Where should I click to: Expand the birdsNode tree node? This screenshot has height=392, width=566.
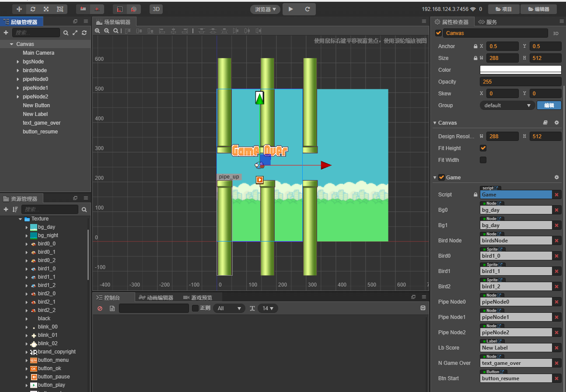(x=17, y=70)
